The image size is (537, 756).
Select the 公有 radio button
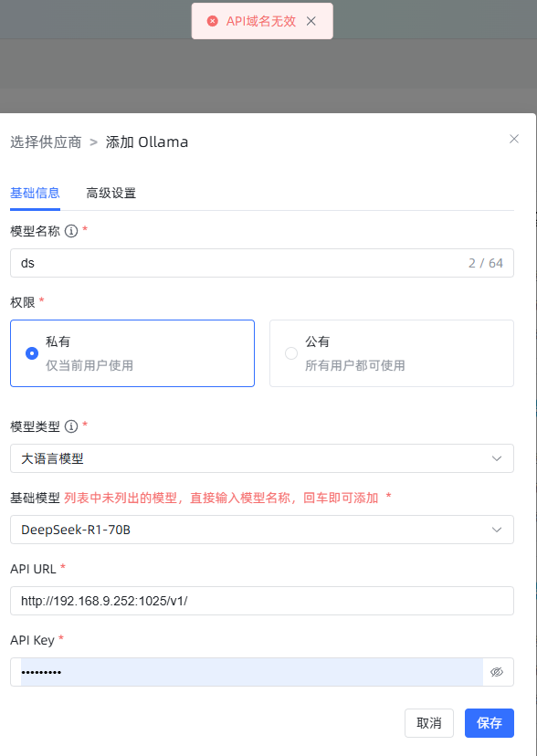291,353
